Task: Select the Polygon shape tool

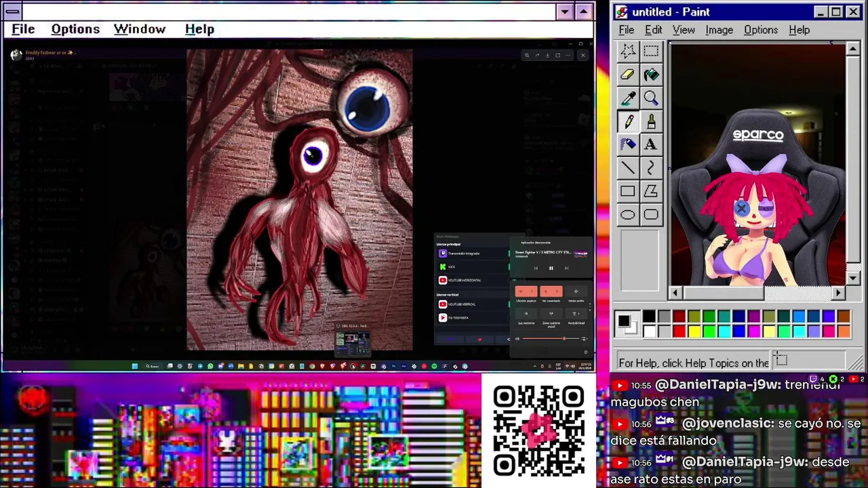Action: click(651, 191)
